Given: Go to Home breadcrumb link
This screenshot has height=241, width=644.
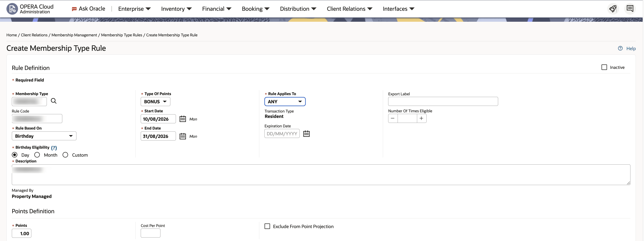Looking at the screenshot, I should (x=12, y=35).
